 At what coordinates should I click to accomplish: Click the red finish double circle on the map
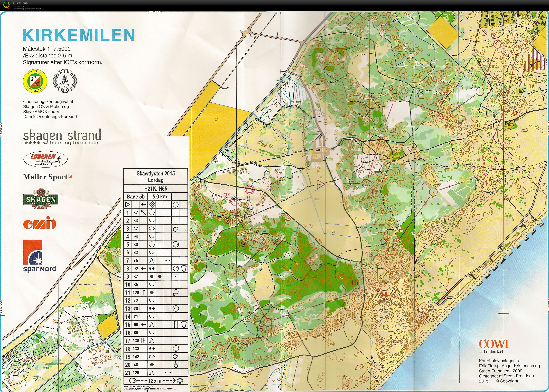pyautogui.click(x=249, y=190)
